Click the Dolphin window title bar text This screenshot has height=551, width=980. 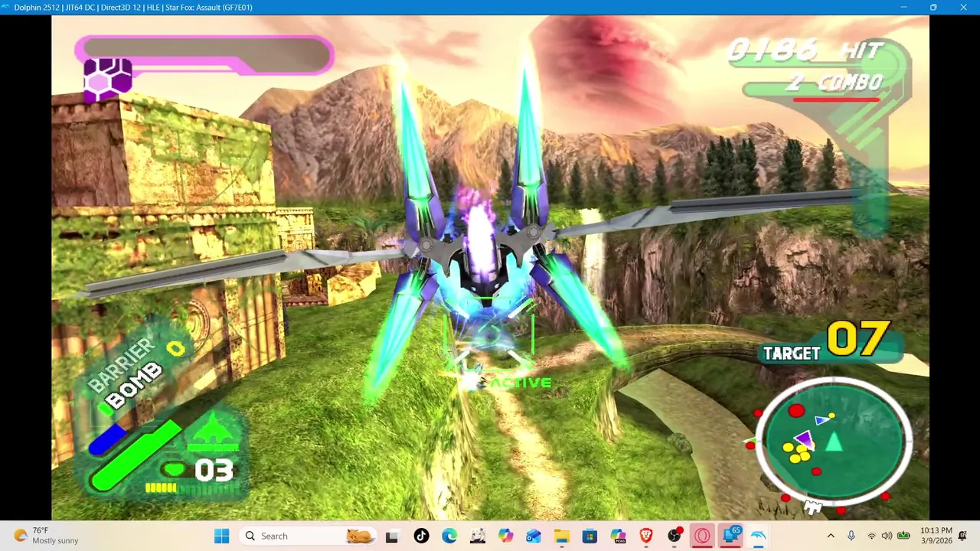[x=133, y=7]
